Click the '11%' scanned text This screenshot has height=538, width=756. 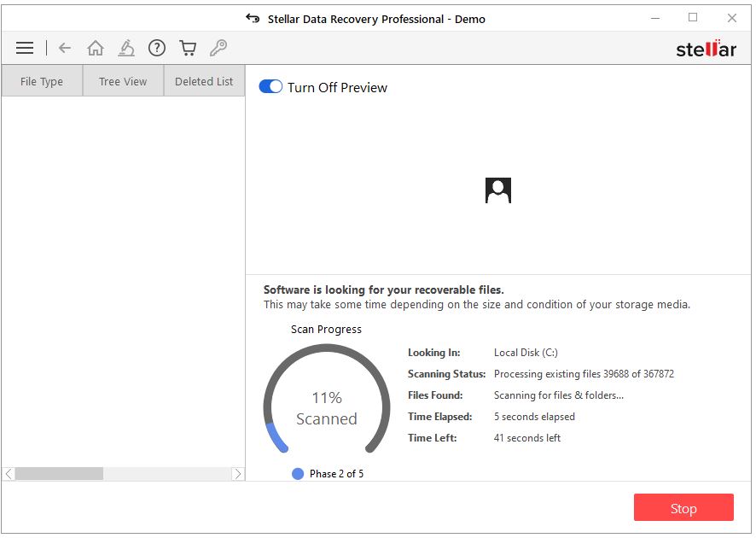(327, 398)
